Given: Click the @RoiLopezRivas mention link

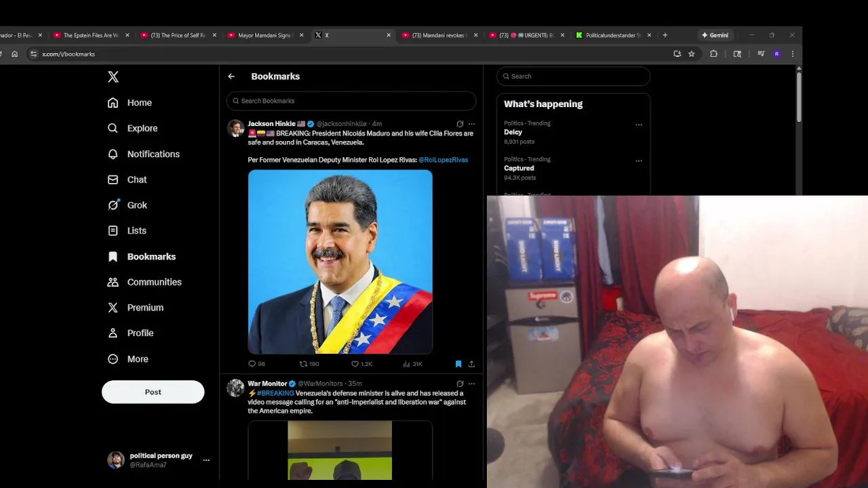Looking at the screenshot, I should point(443,160).
